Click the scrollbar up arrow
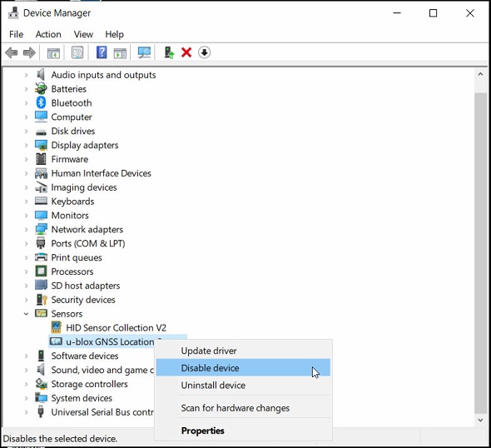Image resolution: width=491 pixels, height=448 pixels. pos(480,75)
